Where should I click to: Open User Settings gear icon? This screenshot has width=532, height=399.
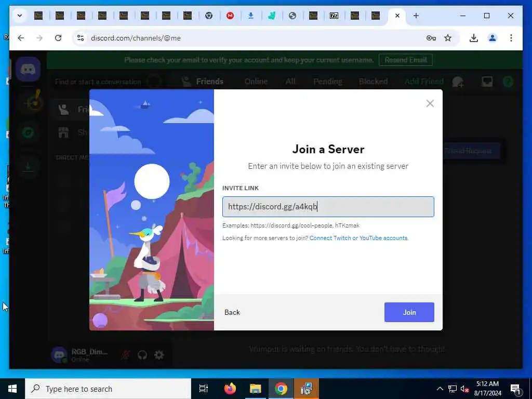point(159,355)
